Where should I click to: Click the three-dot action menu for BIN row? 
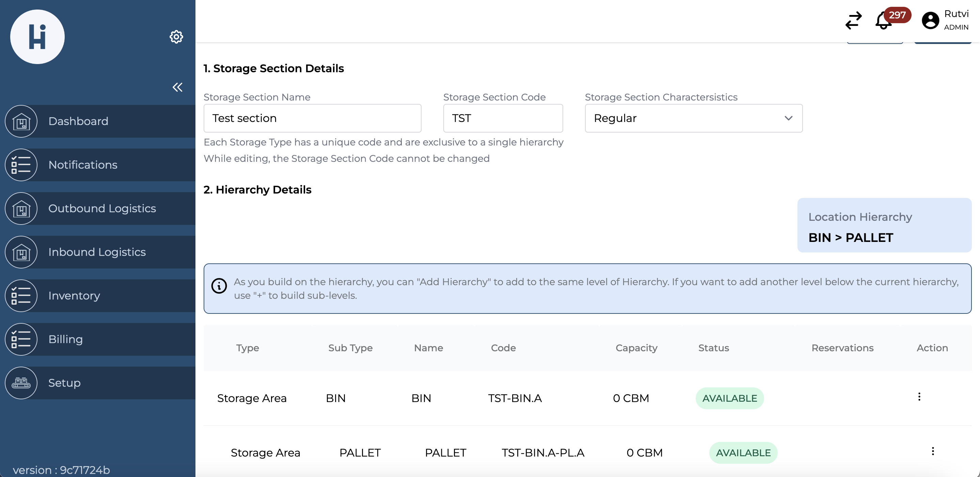coord(919,396)
